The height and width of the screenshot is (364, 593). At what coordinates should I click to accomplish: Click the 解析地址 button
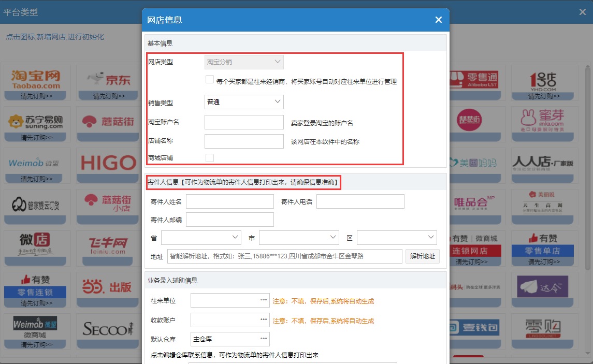point(423,256)
